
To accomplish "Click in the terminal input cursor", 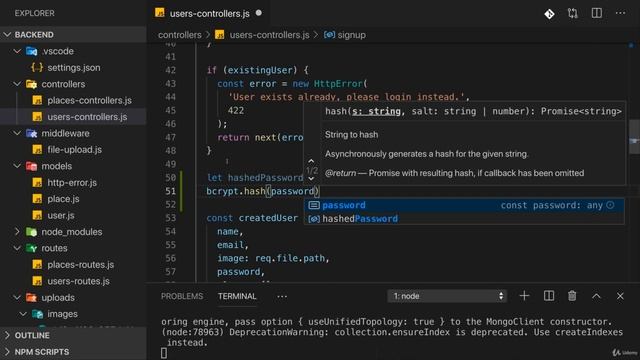I will (x=164, y=353).
